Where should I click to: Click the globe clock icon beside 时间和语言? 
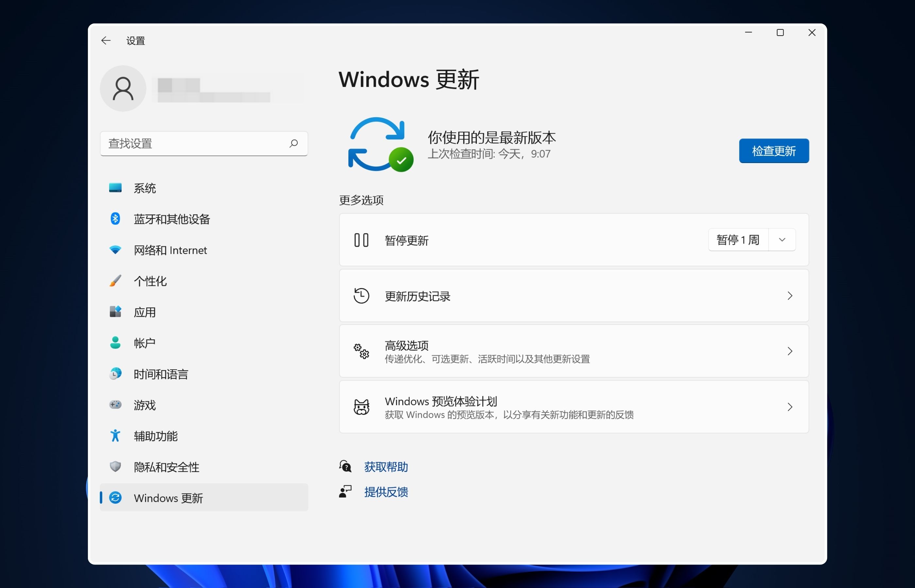[115, 373]
